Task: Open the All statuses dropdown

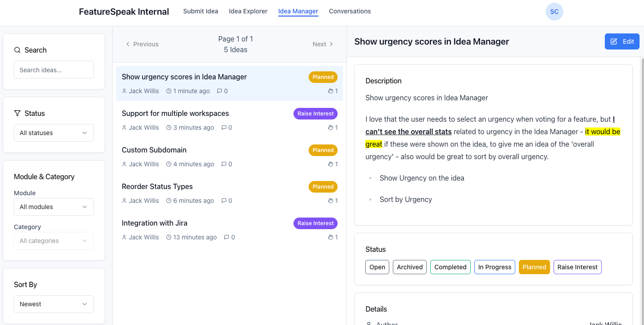Action: click(54, 133)
